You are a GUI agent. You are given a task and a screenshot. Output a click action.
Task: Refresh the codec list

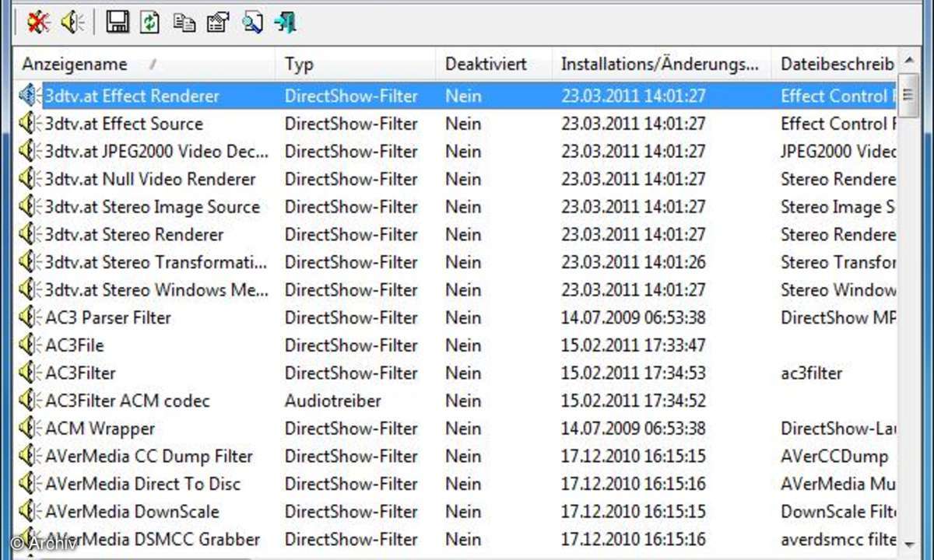point(149,23)
